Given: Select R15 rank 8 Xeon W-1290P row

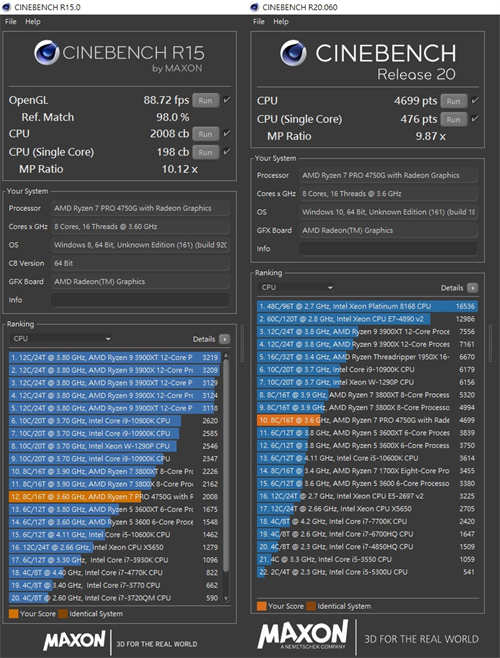Looking at the screenshot, I should (x=115, y=446).
